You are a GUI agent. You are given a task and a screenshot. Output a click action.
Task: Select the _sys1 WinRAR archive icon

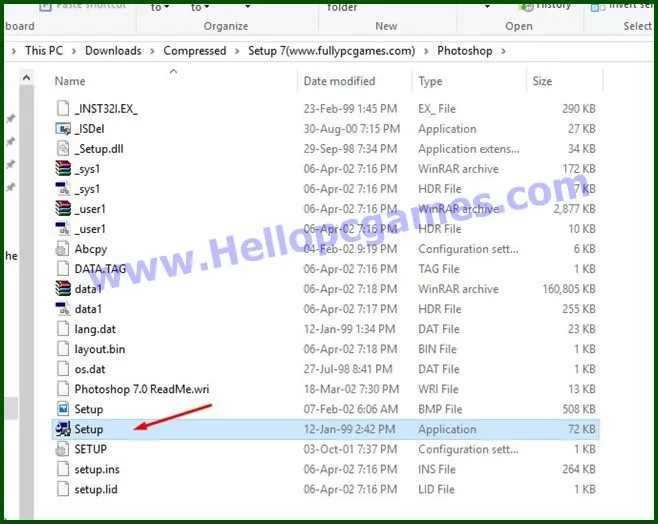(63, 169)
